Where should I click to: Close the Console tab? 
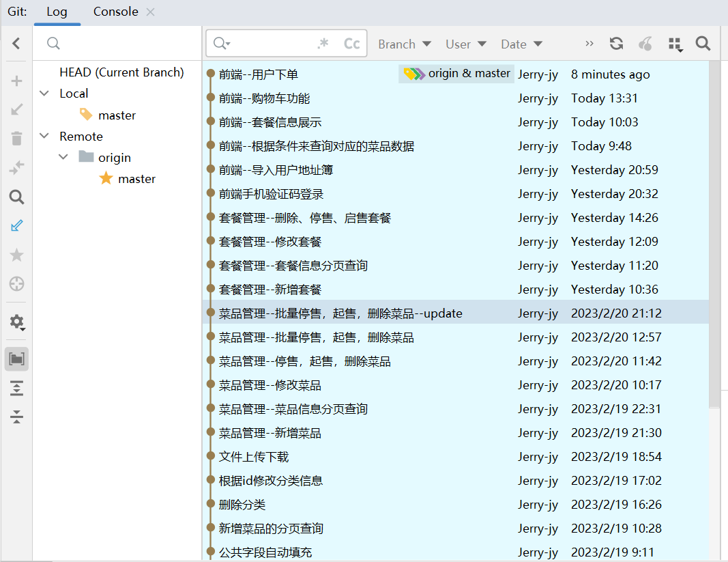(x=150, y=12)
